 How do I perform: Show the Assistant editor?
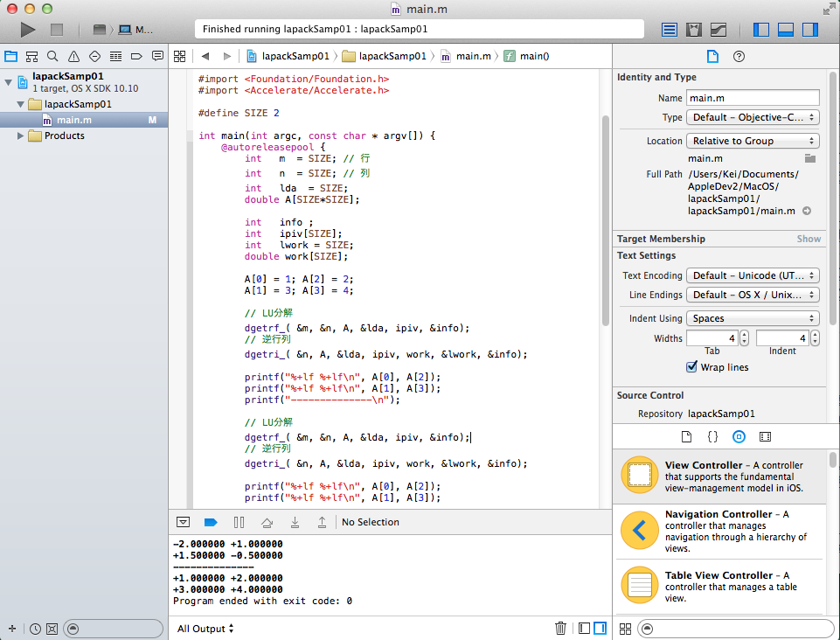[694, 30]
